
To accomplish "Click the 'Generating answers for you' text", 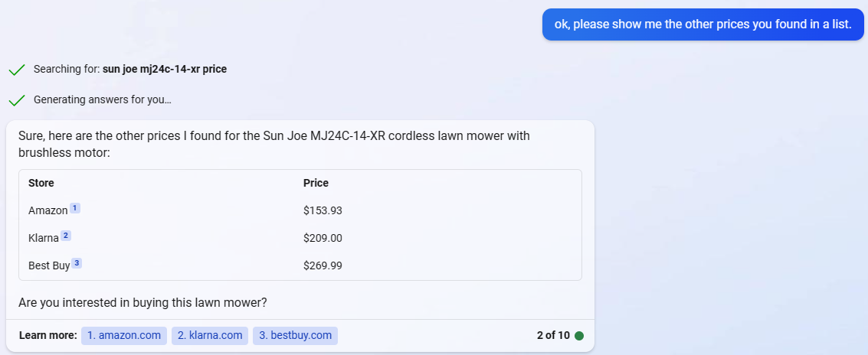I will pyautogui.click(x=103, y=100).
